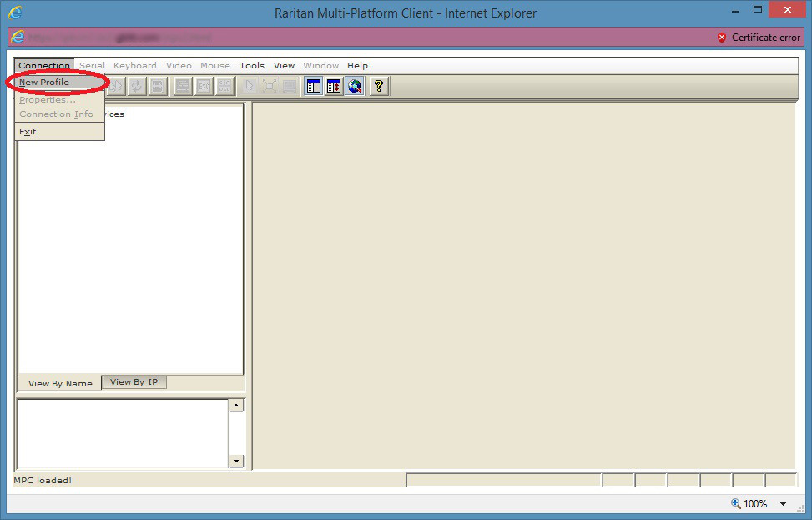
Task: Click the Internet Explorer title bar logo
Action: coord(15,13)
